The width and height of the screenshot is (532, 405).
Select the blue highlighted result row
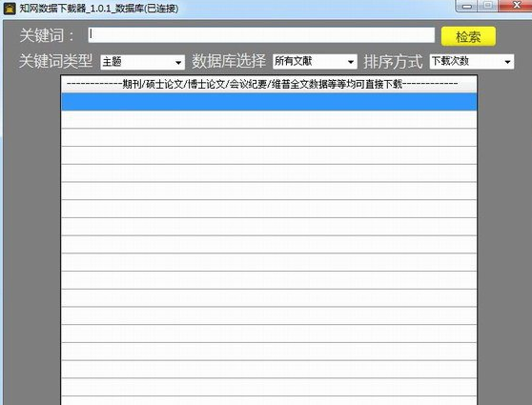pos(269,102)
